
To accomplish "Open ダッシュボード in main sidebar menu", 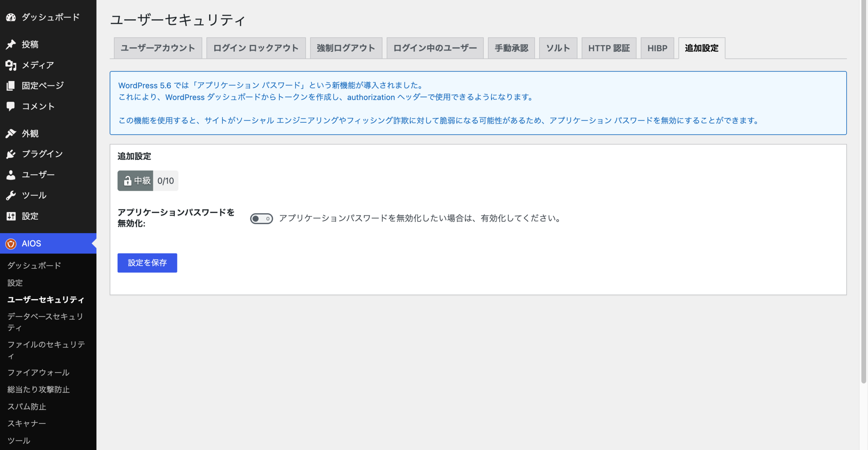I will [x=48, y=17].
